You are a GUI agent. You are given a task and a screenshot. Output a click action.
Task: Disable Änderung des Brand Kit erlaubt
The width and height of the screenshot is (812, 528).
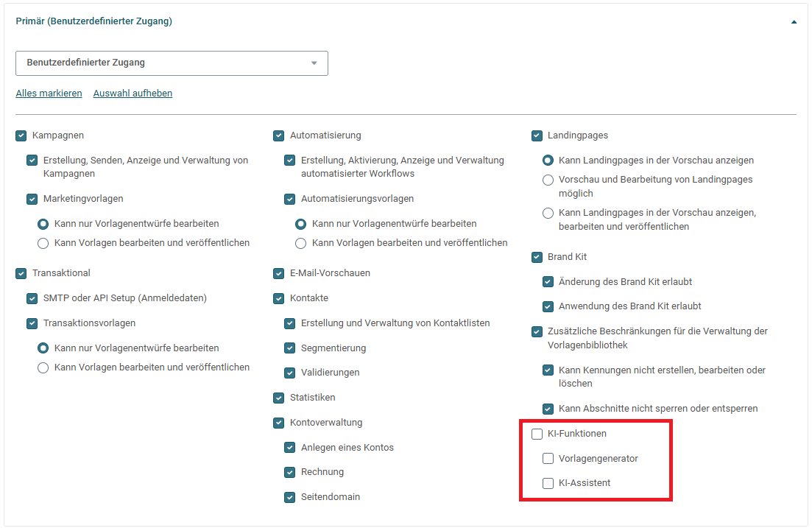pyautogui.click(x=548, y=282)
